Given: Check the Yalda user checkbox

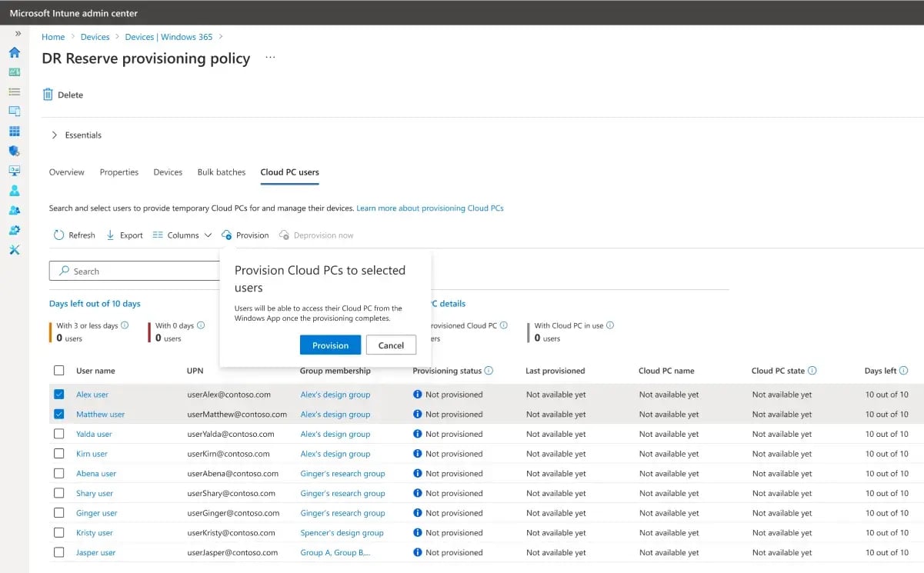Looking at the screenshot, I should [x=59, y=434].
